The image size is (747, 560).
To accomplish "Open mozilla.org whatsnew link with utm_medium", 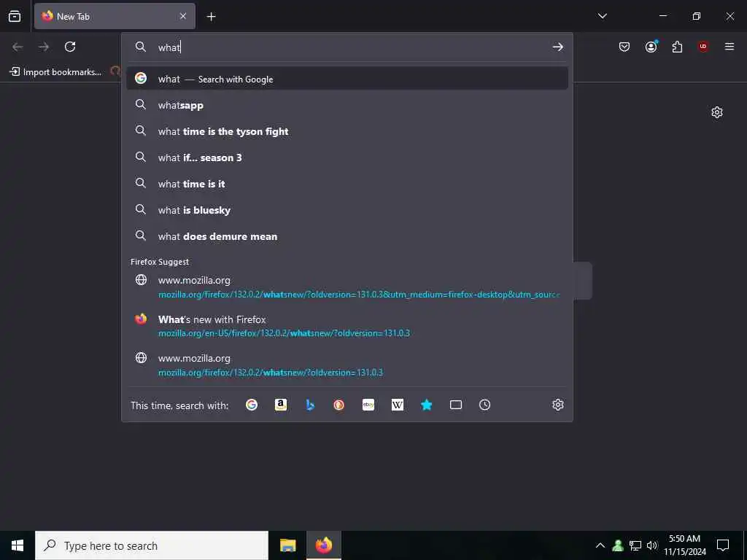I will coord(347,287).
